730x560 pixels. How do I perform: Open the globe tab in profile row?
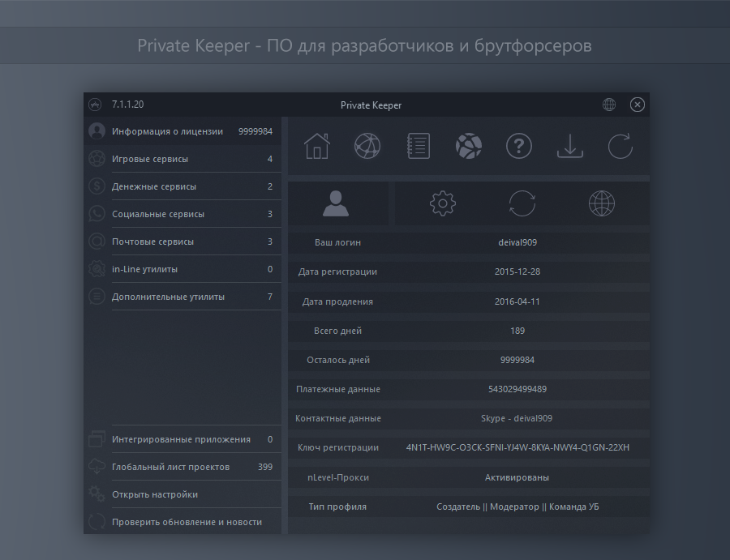(601, 203)
